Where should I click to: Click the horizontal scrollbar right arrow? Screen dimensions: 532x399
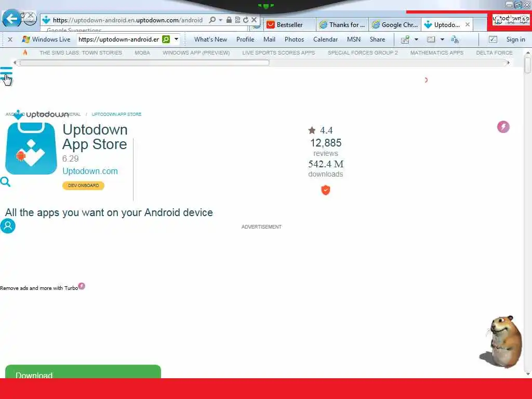[508, 63]
